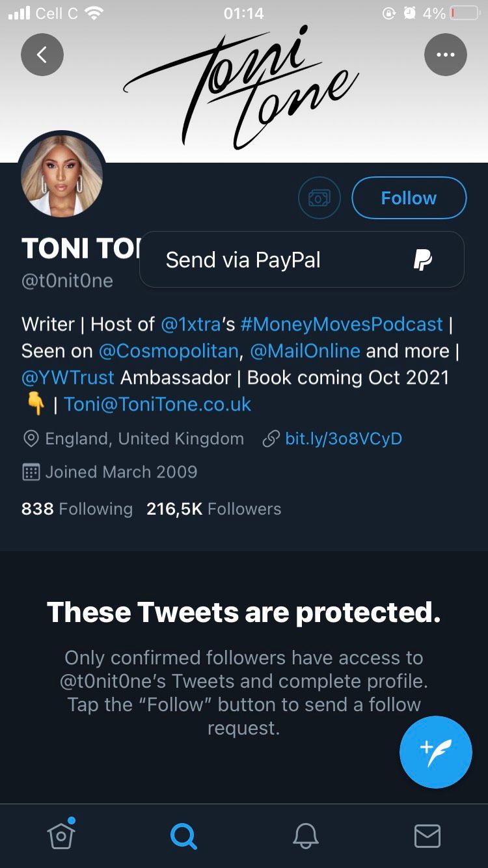Viewport: 488px width, 868px height.
Task: Open the tip jar money icon
Action: pyautogui.click(x=319, y=197)
